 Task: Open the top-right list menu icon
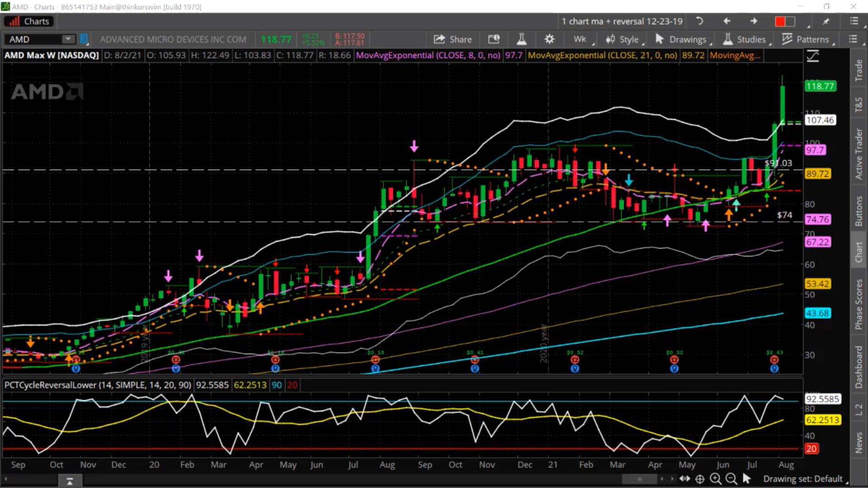coord(854,21)
